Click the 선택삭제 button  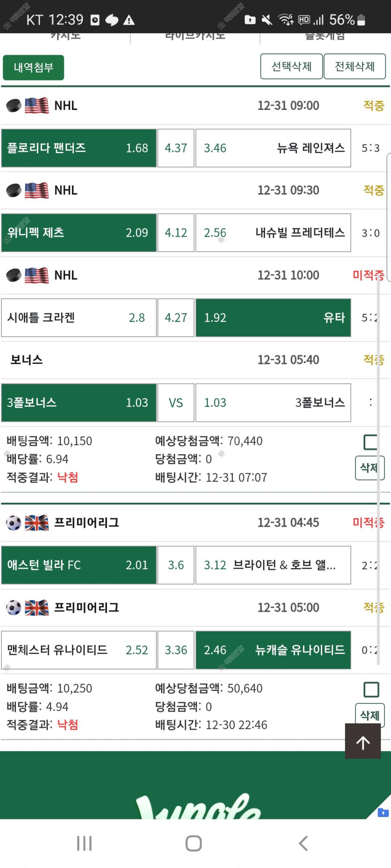291,66
